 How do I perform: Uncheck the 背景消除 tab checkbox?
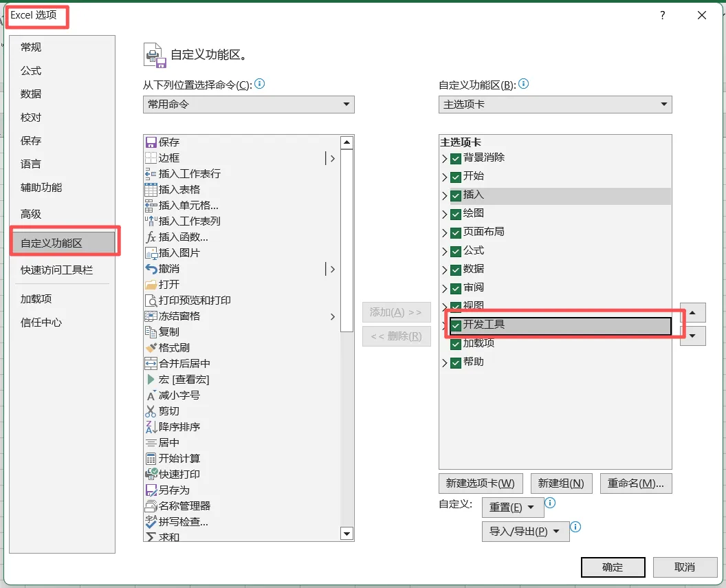(456, 158)
